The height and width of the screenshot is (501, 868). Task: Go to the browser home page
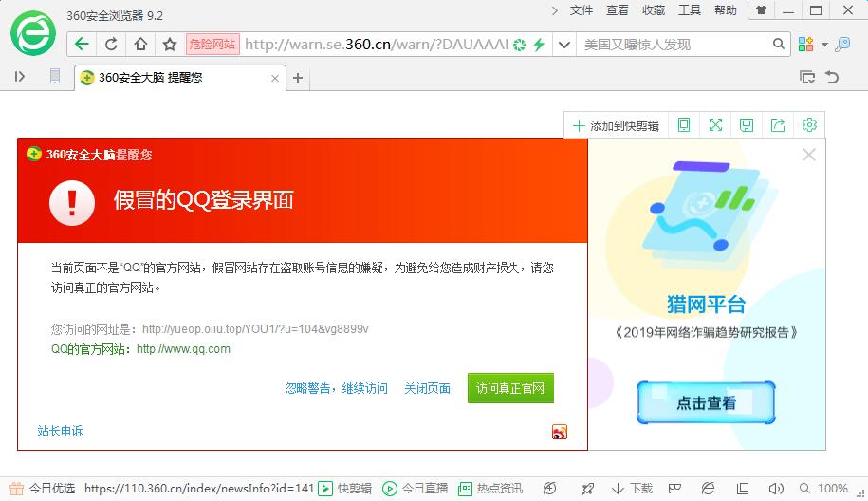coord(140,45)
